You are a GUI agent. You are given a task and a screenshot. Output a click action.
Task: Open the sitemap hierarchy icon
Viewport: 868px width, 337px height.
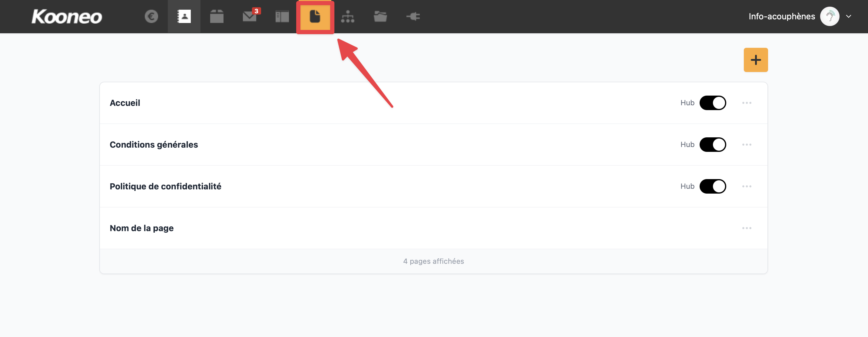click(347, 16)
